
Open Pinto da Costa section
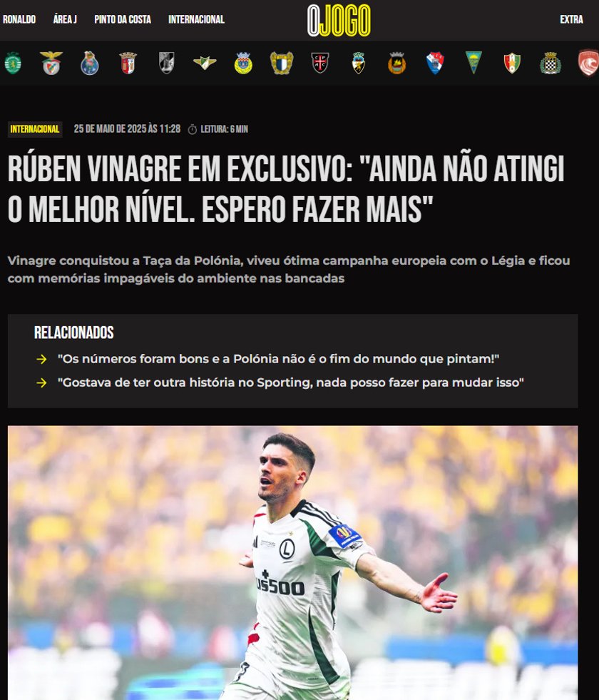(x=123, y=19)
